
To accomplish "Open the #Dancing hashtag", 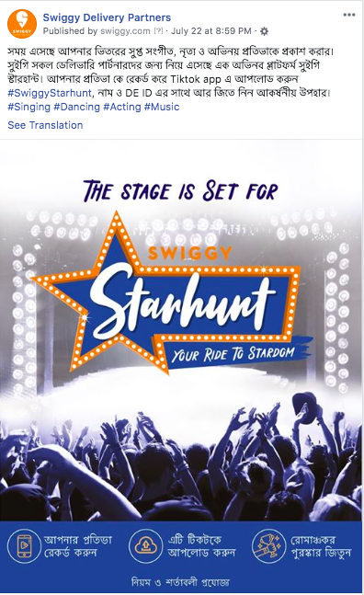I will point(76,107).
